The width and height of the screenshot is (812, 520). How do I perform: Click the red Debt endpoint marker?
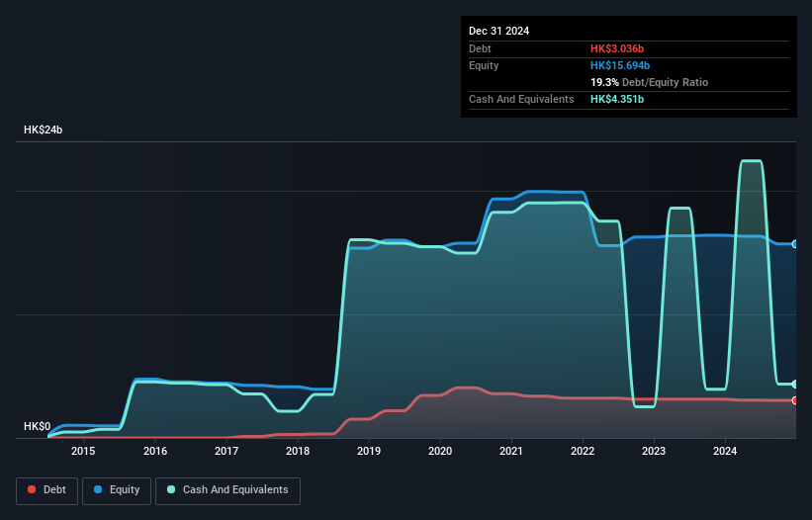pyautogui.click(x=795, y=400)
